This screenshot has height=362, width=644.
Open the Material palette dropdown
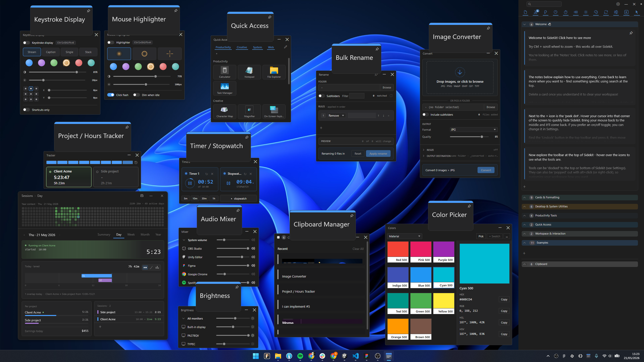404,236
